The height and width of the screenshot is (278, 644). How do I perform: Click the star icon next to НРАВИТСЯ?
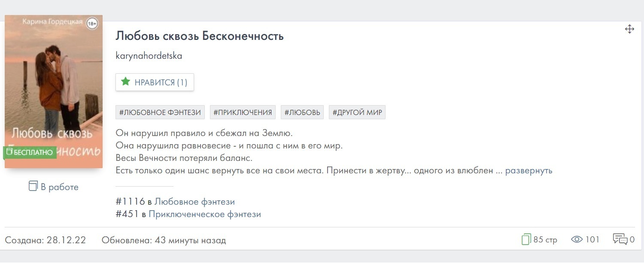pos(125,82)
